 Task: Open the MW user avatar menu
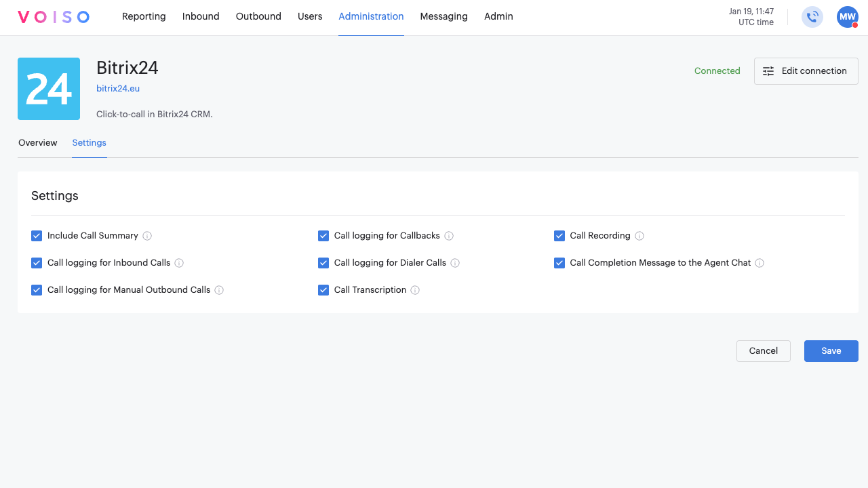point(847,17)
